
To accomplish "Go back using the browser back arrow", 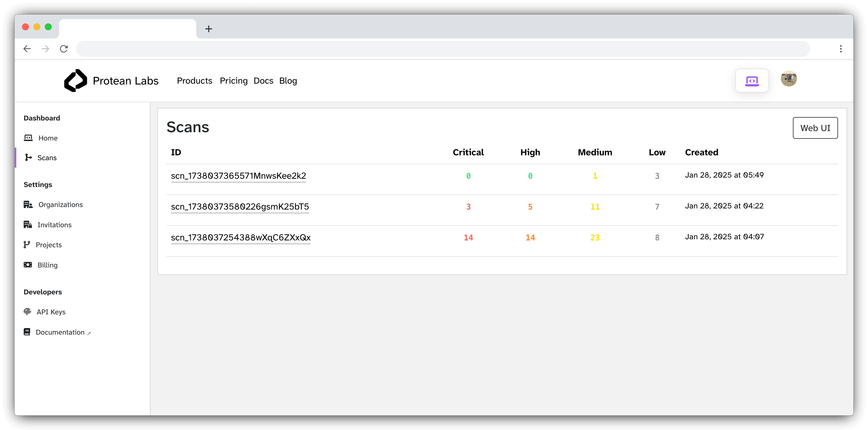I will click(x=27, y=49).
